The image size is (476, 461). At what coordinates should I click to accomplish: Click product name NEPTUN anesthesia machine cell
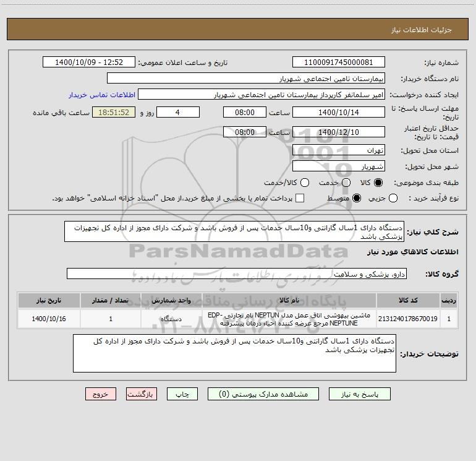[289, 319]
